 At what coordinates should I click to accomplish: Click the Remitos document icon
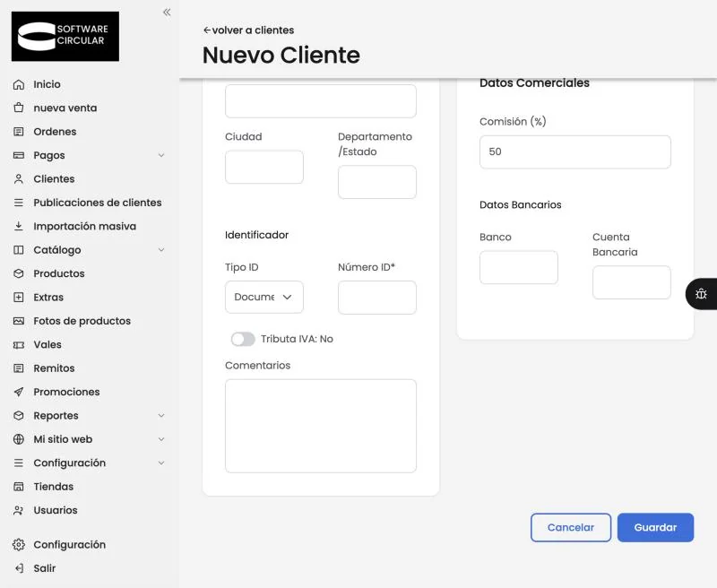coord(19,368)
